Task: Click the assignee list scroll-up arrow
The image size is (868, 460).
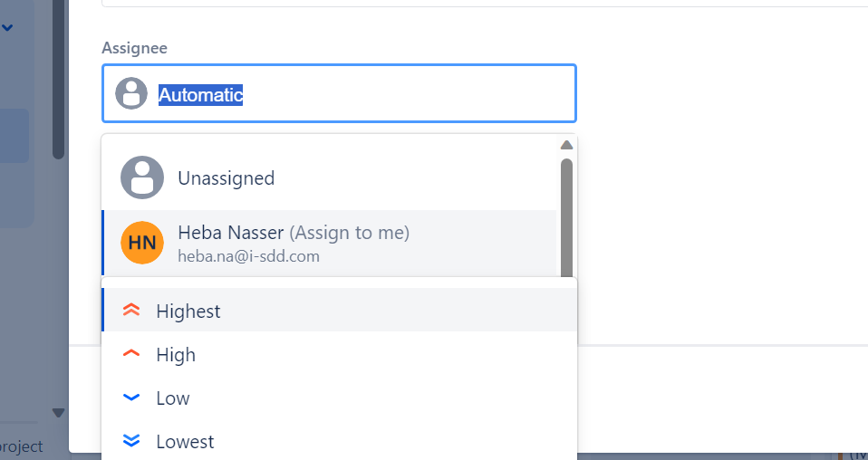Action: (x=566, y=145)
